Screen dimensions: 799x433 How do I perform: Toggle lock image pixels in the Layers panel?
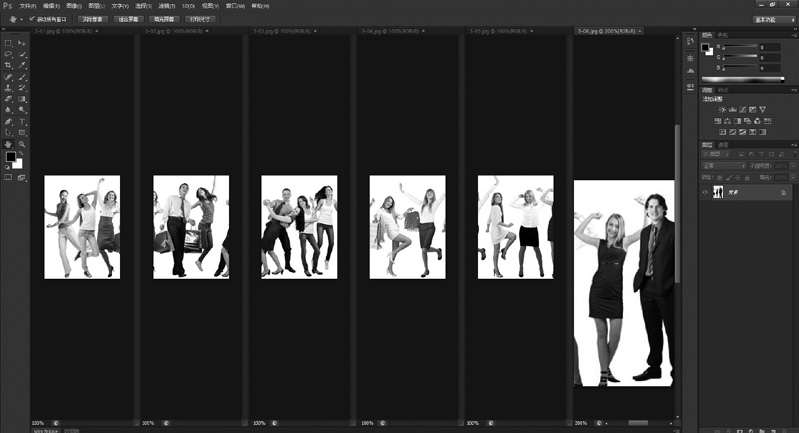pyautogui.click(x=729, y=177)
